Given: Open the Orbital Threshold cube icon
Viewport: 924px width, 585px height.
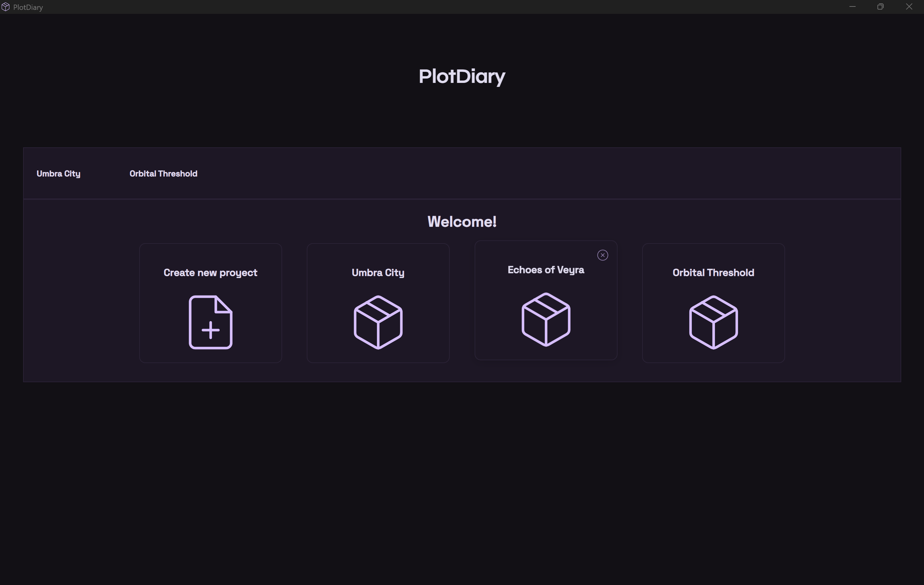Looking at the screenshot, I should [713, 322].
